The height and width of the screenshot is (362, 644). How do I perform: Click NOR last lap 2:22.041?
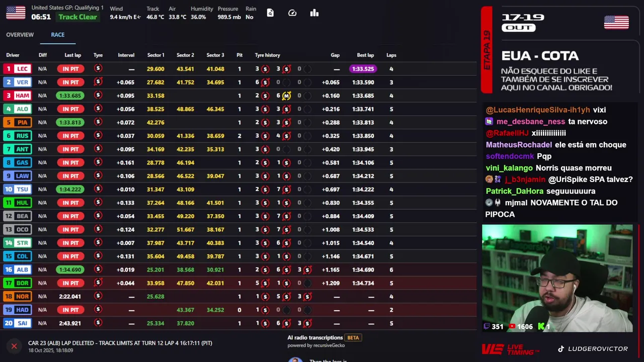pos(70,297)
